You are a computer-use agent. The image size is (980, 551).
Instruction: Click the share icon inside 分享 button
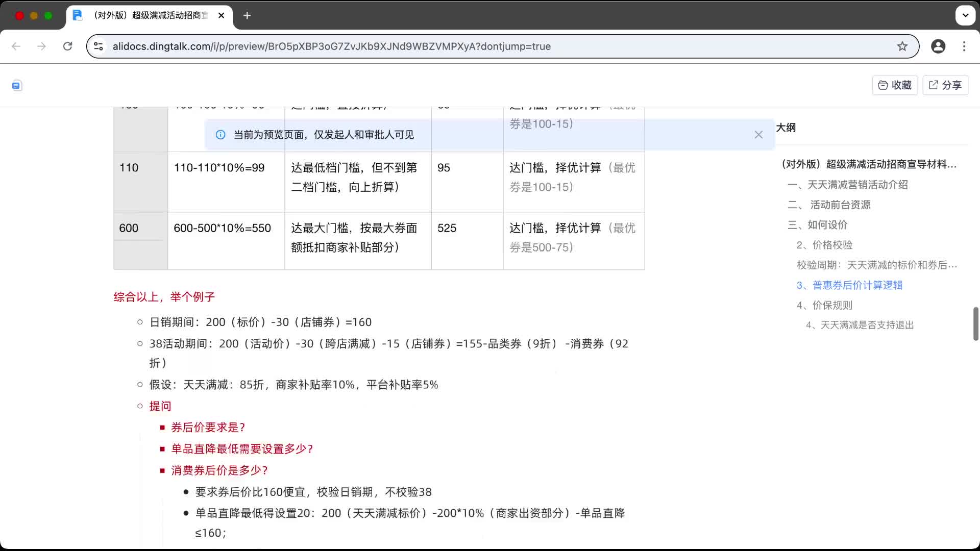[934, 85]
